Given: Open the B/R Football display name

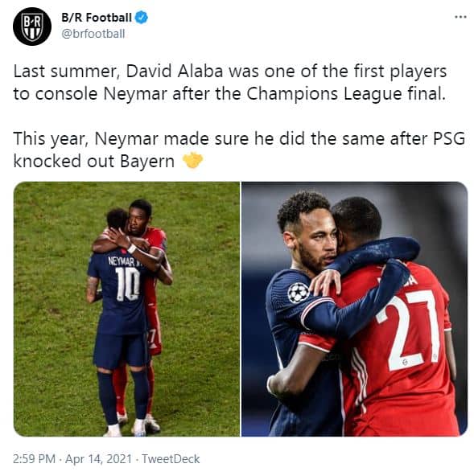Looking at the screenshot, I should [97, 18].
